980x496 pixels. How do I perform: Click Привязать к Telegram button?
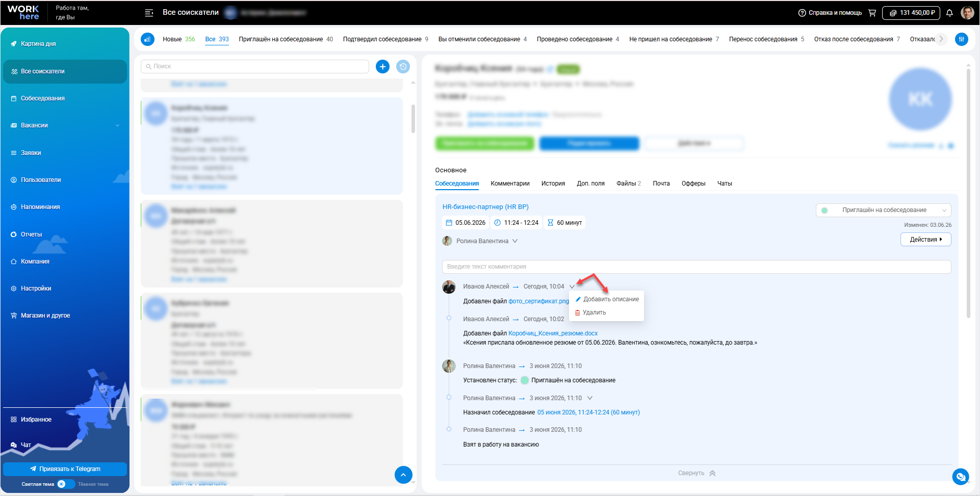pos(65,469)
